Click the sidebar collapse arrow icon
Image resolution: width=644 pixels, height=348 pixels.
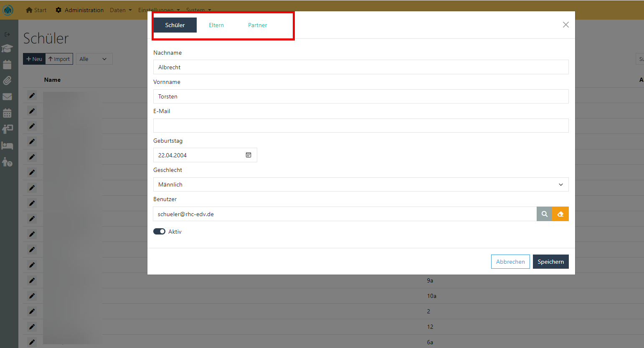click(7, 34)
